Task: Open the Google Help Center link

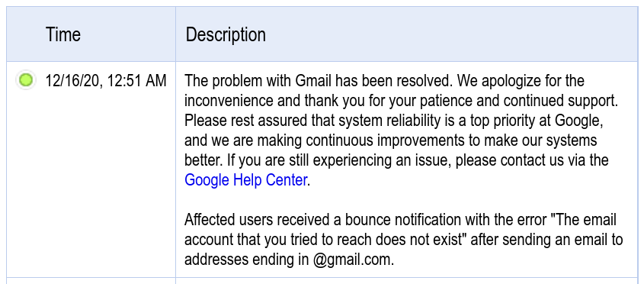Action: click(x=245, y=180)
